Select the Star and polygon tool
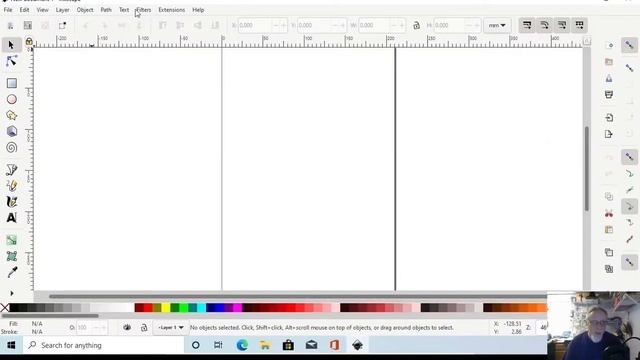This screenshot has width=640, height=360. [x=11, y=116]
